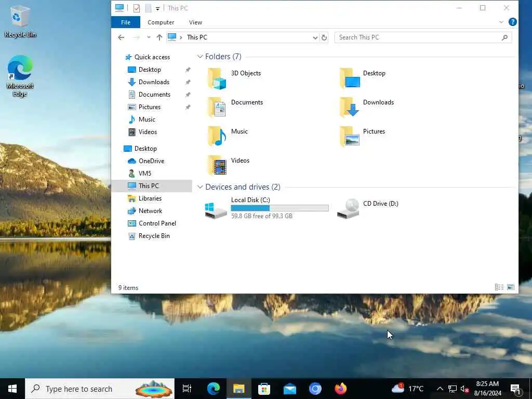This screenshot has width=532, height=399.
Task: Select Microsoft Edge desktop shortcut
Action: 20,76
